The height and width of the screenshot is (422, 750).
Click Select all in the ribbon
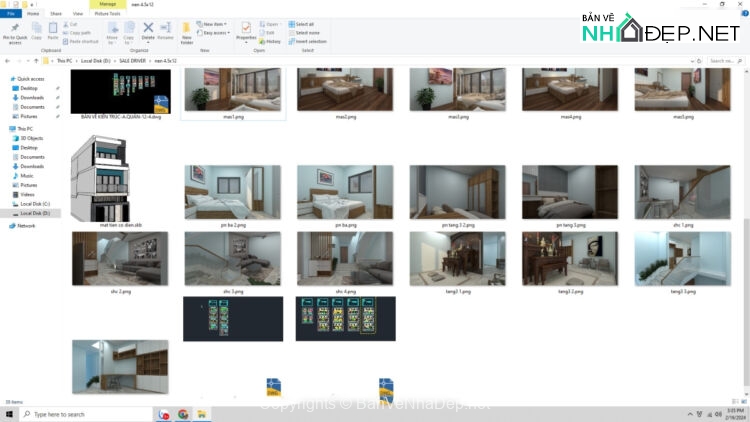pos(302,24)
